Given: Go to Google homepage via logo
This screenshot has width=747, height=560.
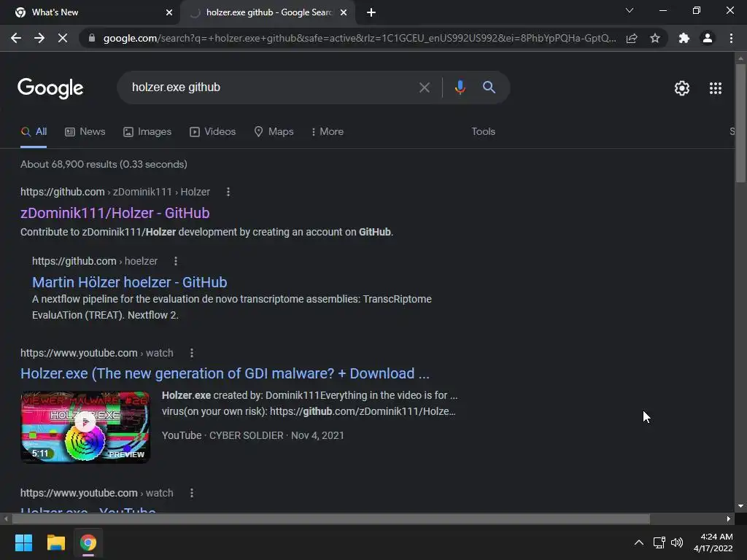Looking at the screenshot, I should click(50, 88).
